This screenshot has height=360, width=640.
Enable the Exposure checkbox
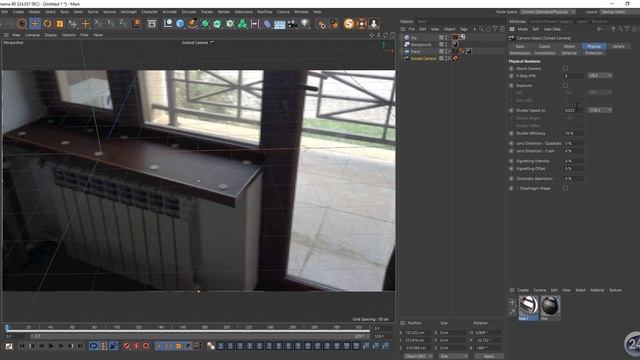[x=565, y=85]
